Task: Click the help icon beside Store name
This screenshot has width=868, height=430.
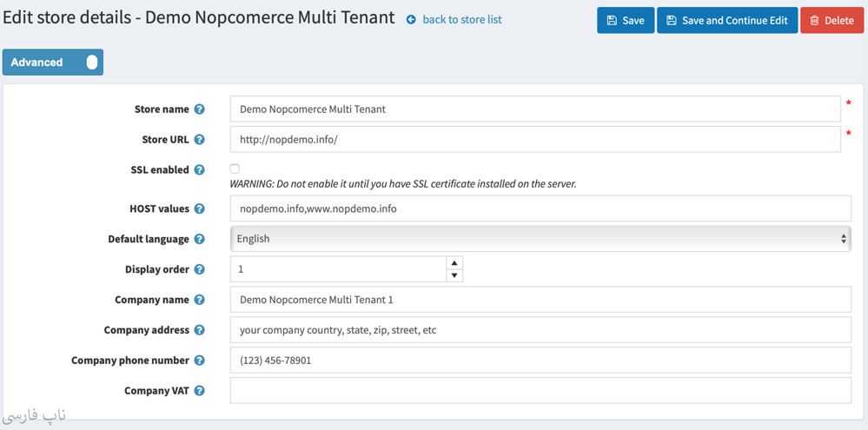Action: point(199,109)
